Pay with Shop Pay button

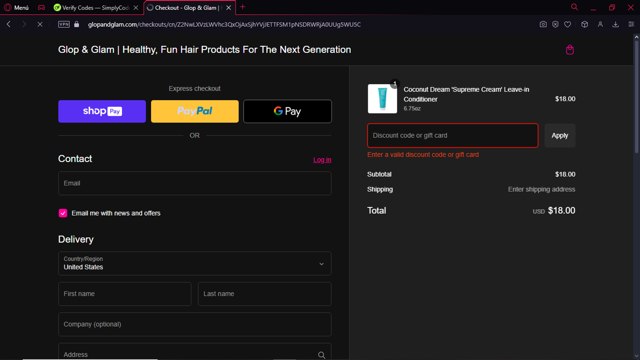[x=102, y=111]
